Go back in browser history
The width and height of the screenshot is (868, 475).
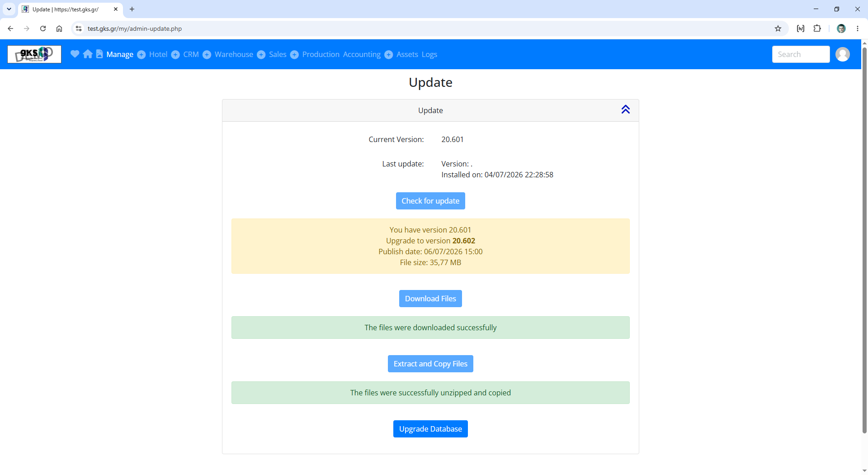(x=10, y=28)
